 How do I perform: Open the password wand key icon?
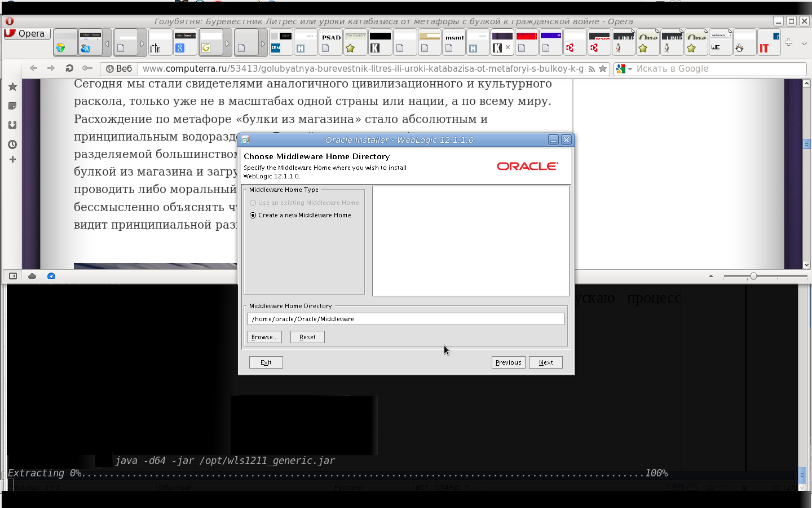coord(87,68)
